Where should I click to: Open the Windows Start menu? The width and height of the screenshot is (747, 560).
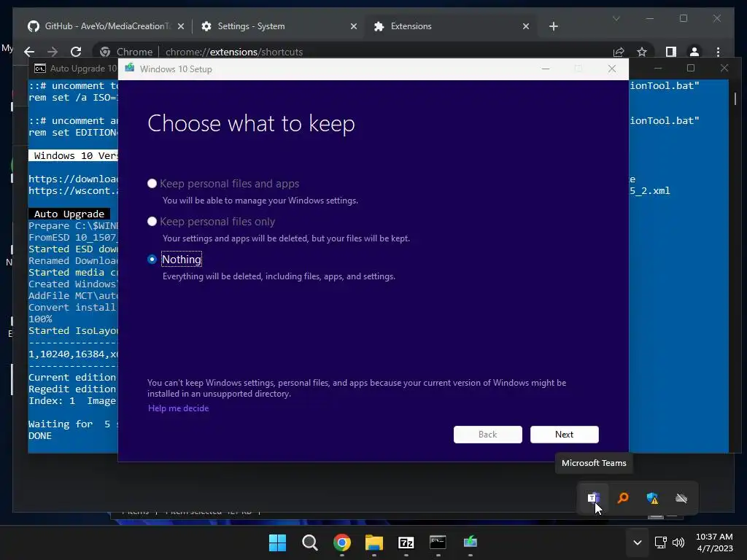tap(277, 542)
